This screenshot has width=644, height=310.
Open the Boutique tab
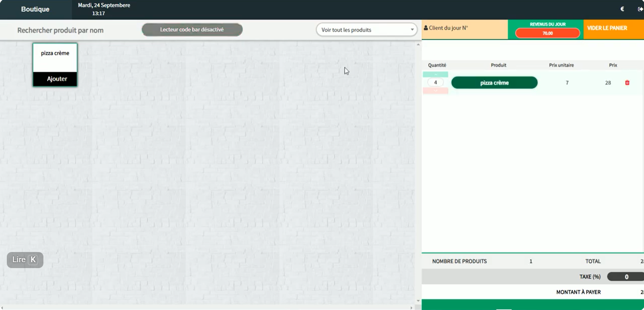click(35, 9)
